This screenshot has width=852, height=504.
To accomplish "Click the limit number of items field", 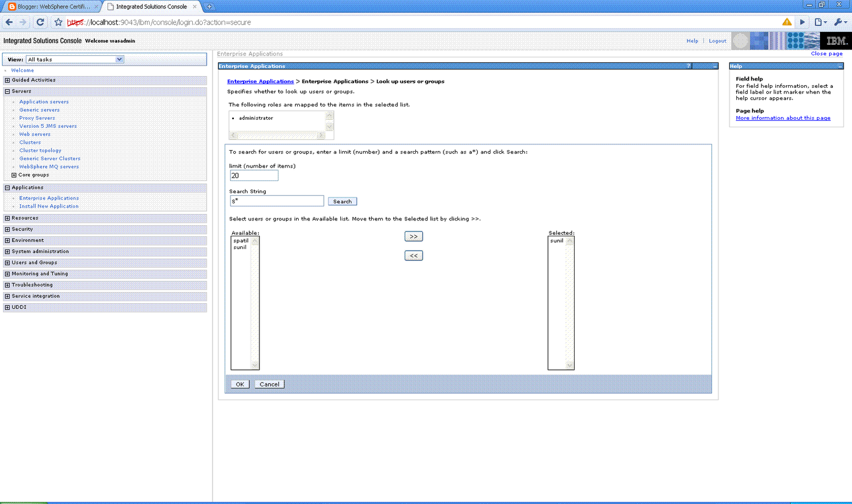I will coord(254,176).
